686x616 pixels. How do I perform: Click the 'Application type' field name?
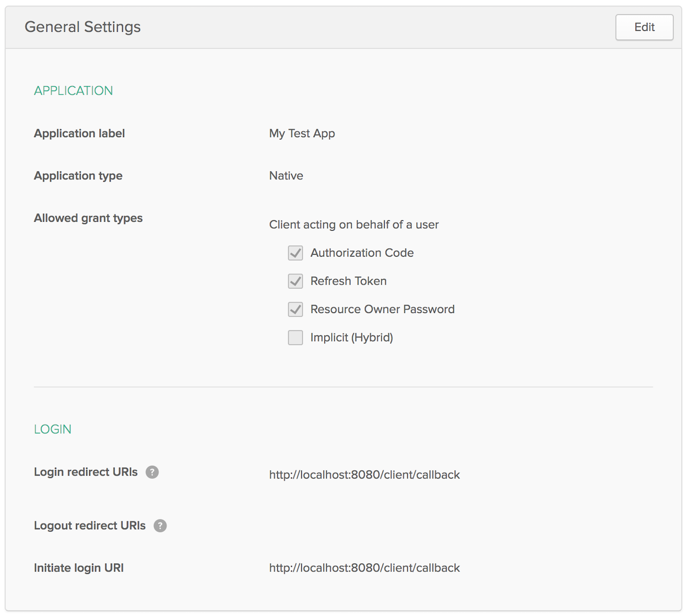(78, 176)
